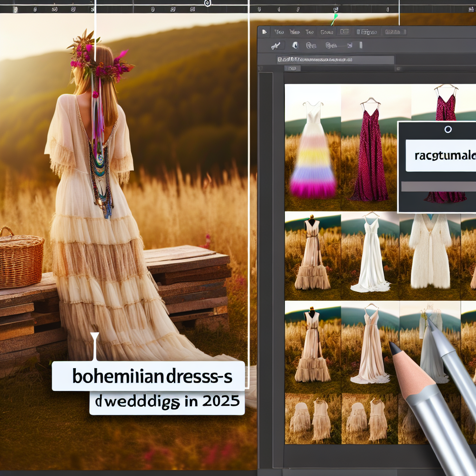Click the boxed icon in panel menu bar

coord(344,32)
